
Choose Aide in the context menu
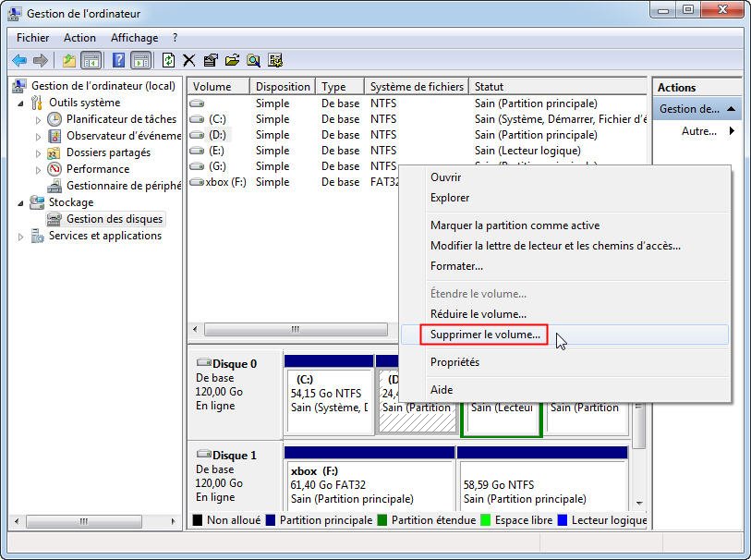tap(565, 389)
